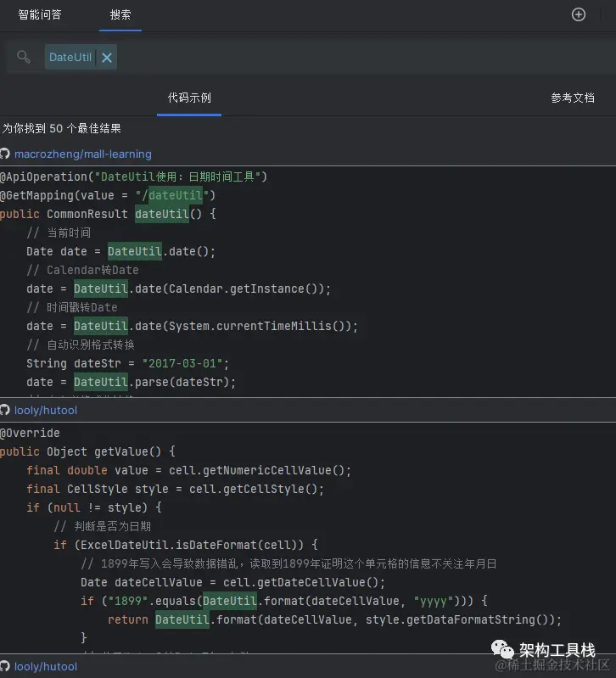Screen dimensions: 616x678
Task: Click line Date date = DateUtil.date();
Action: coord(120,251)
